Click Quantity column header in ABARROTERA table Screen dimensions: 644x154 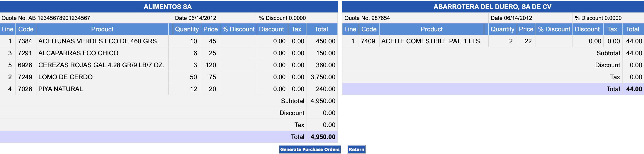pyautogui.click(x=502, y=29)
